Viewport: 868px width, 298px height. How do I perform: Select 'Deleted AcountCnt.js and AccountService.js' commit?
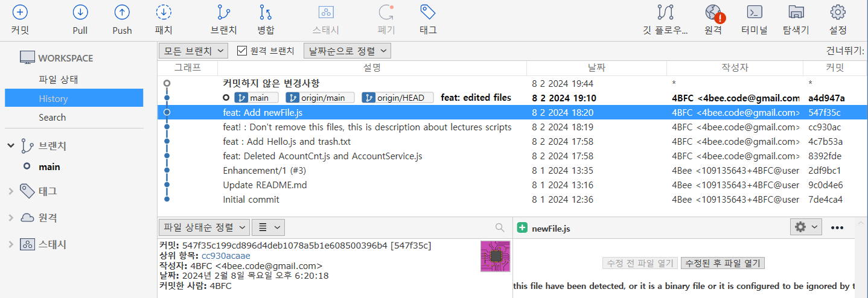coord(512,156)
